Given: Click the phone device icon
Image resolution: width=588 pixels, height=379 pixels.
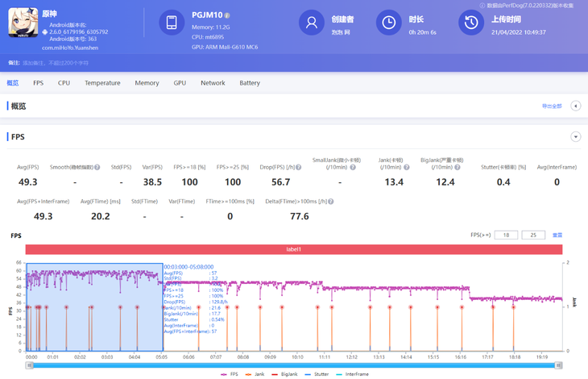Looking at the screenshot, I should coord(172,23).
